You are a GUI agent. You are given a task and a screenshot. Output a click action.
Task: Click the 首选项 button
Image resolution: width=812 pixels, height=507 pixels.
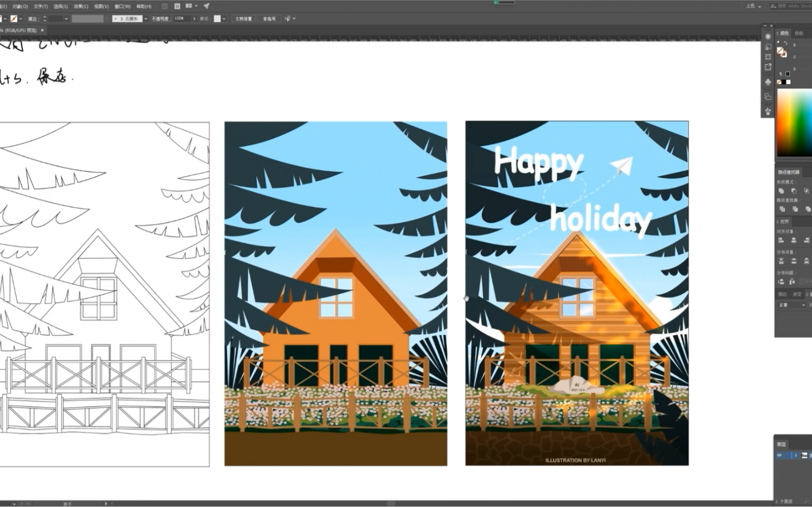click(269, 19)
